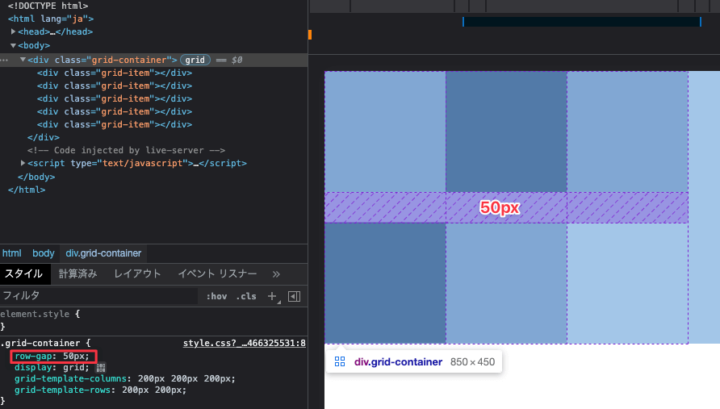The width and height of the screenshot is (720, 409).
Task: Collapse the grid-container div node
Action: click(x=22, y=60)
